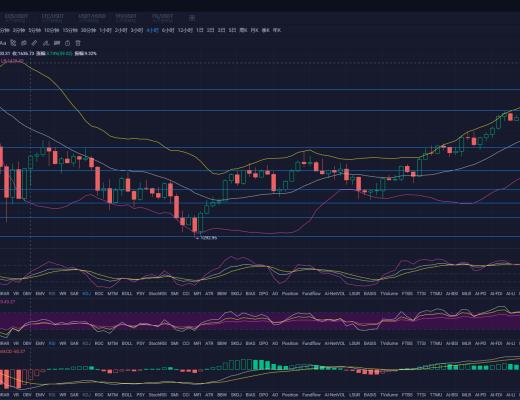Select PSY in the bottom indicator row

(x=141, y=395)
